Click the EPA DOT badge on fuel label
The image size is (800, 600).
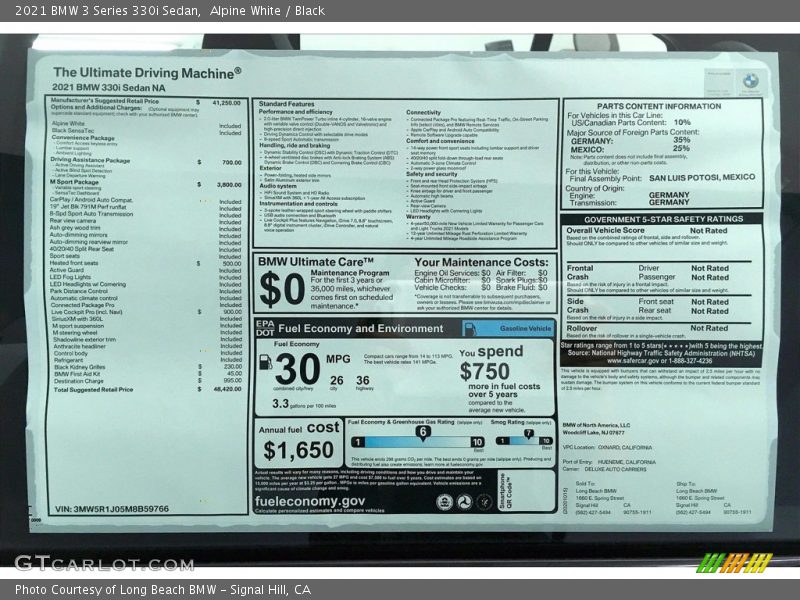click(x=264, y=327)
